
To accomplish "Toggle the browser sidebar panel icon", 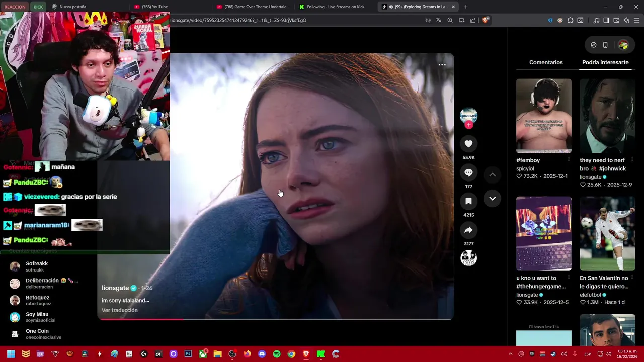I will pyautogui.click(x=606, y=20).
